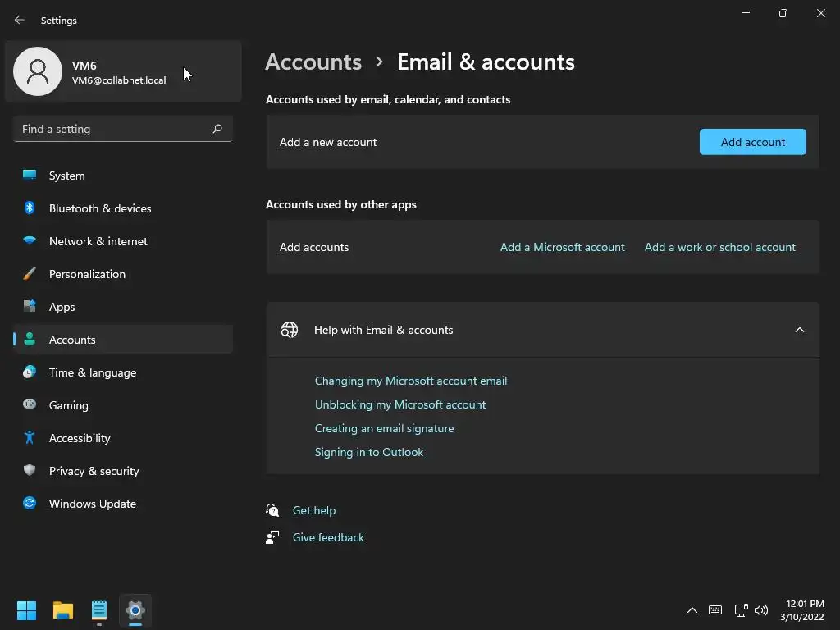Click the Accessibility figure icon
This screenshot has height=630, width=840.
pyautogui.click(x=30, y=438)
